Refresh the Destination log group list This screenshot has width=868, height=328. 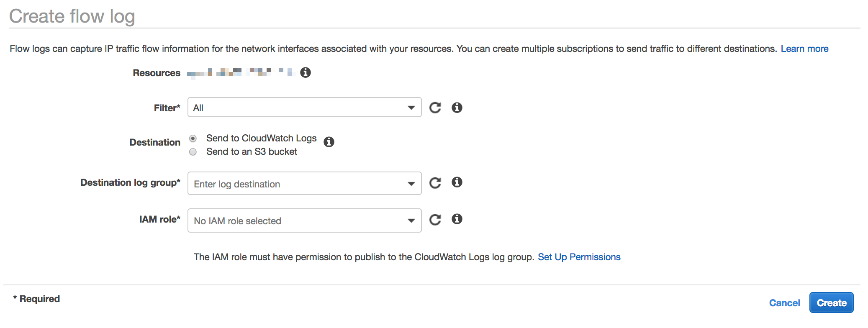point(435,183)
